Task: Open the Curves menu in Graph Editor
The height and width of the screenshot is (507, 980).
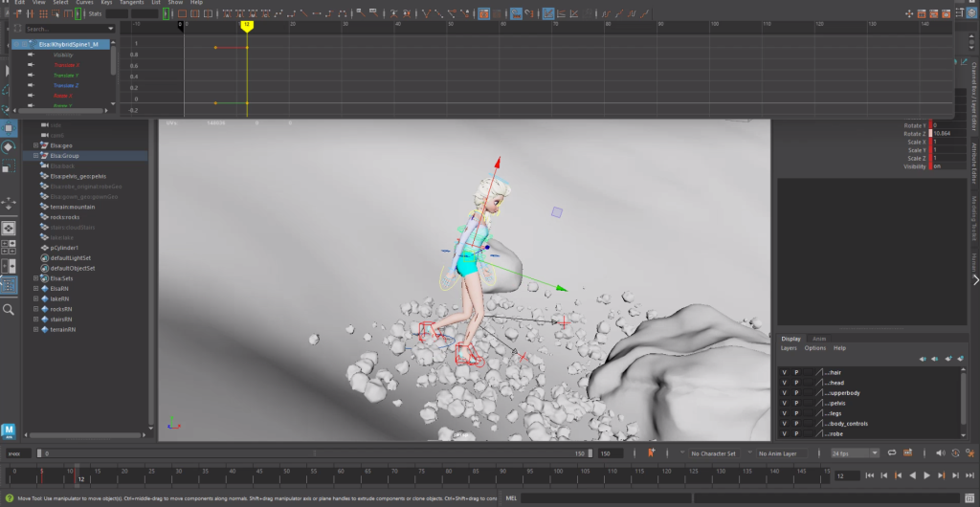Action: 84,3
